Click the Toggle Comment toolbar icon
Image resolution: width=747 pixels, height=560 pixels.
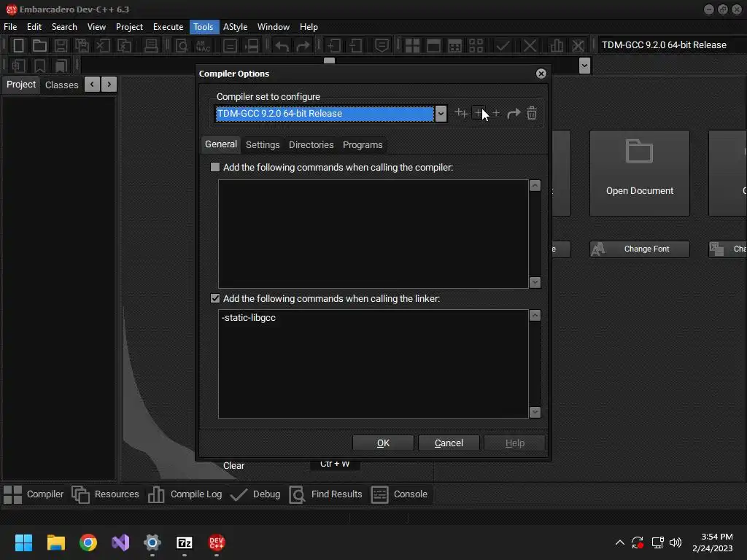tap(382, 46)
